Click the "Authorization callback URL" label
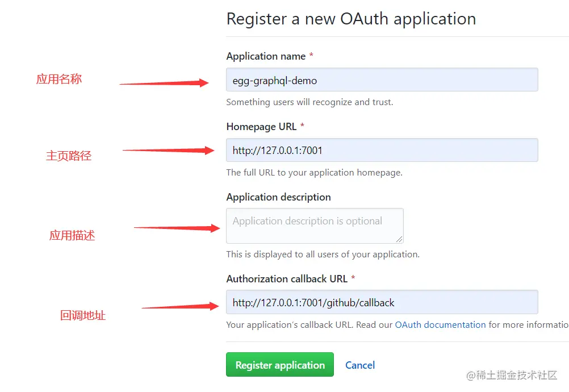 point(287,279)
